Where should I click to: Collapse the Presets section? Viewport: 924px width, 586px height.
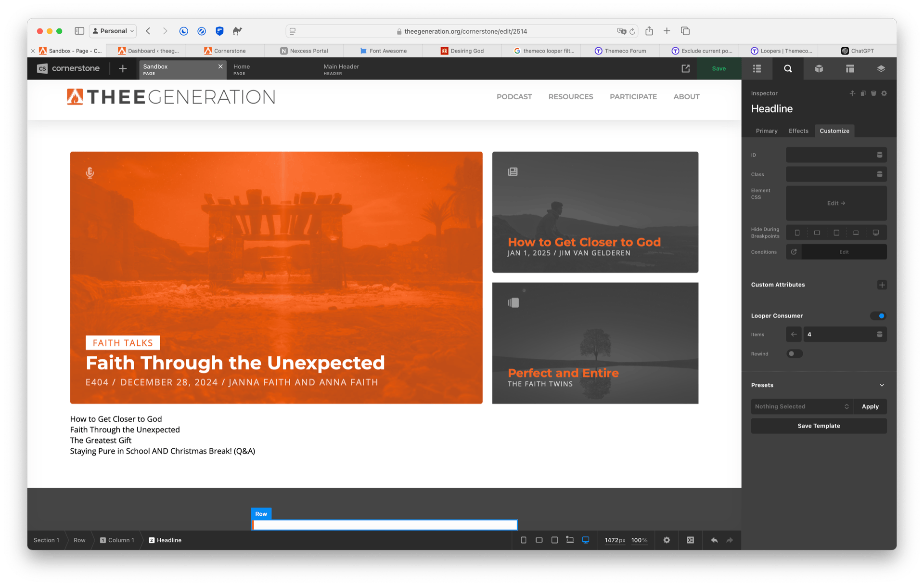(x=882, y=385)
